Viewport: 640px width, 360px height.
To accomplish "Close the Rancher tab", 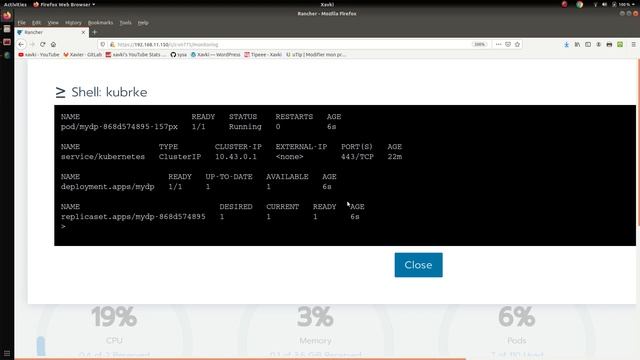I will [83, 32].
